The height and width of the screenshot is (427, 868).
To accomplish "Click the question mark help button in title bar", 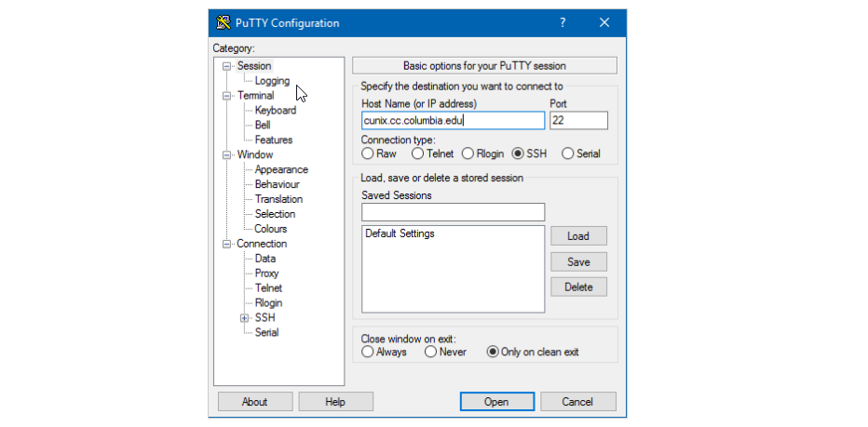I will (x=563, y=22).
